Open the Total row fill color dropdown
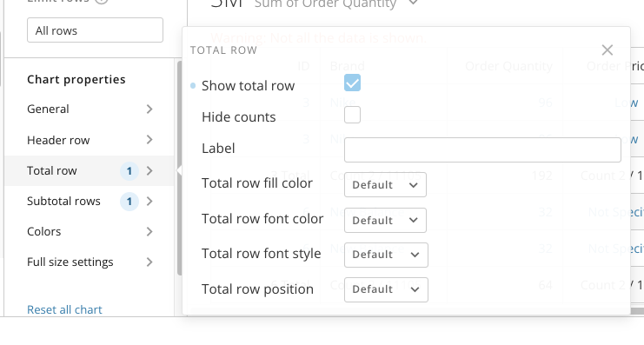 (385, 185)
